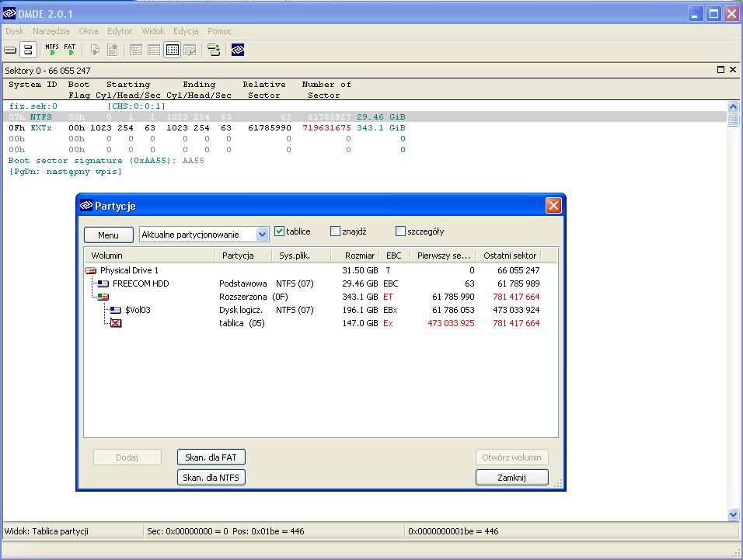Click the $Vol03 volume icon
743x560 pixels.
(116, 310)
